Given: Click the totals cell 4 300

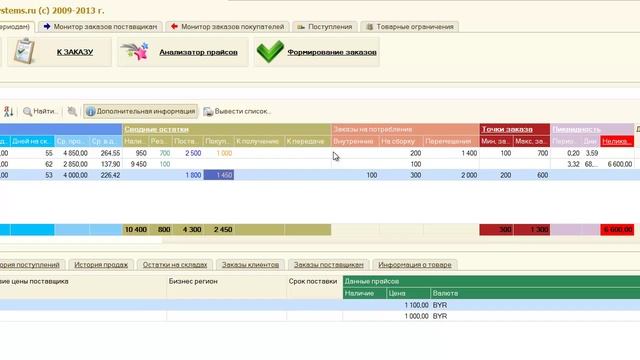Looking at the screenshot, I should pos(188,230).
